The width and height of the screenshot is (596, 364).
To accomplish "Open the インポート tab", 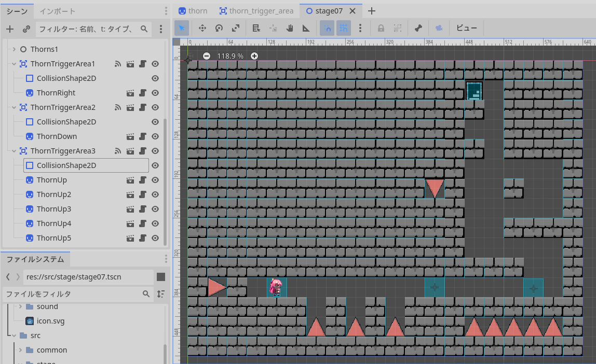I will 58,11.
